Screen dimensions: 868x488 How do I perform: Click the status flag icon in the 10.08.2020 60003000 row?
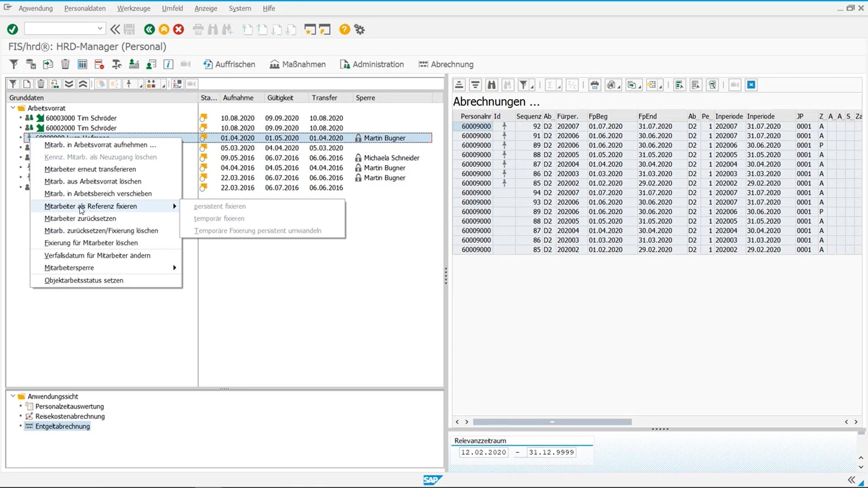click(203, 118)
